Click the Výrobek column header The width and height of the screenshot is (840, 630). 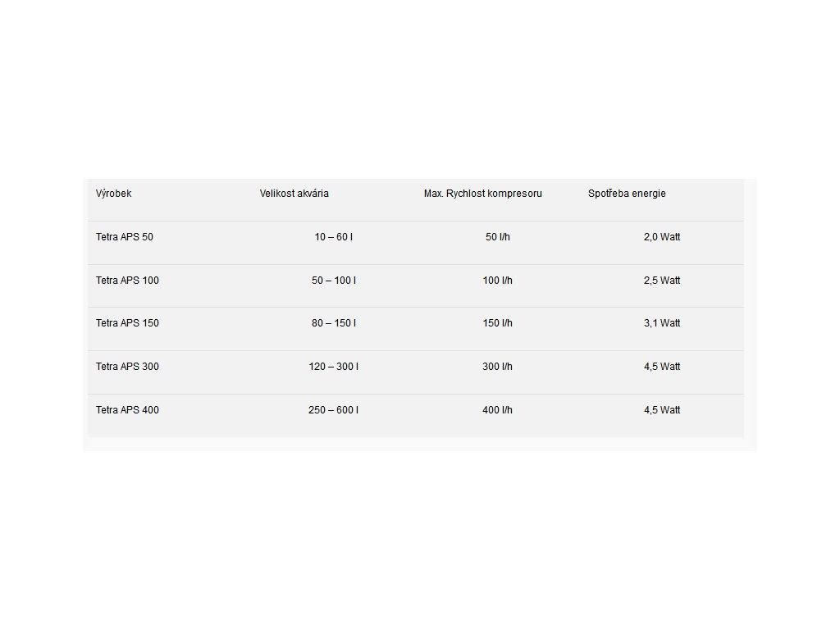(114, 194)
